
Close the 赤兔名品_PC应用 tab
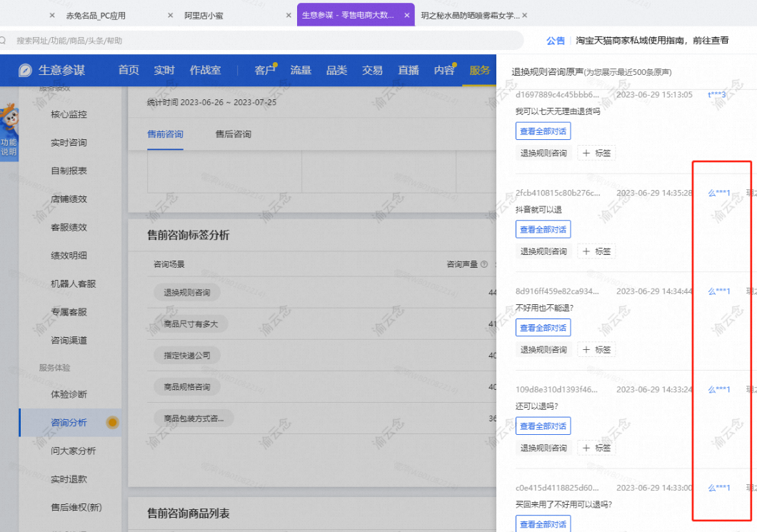pos(171,16)
